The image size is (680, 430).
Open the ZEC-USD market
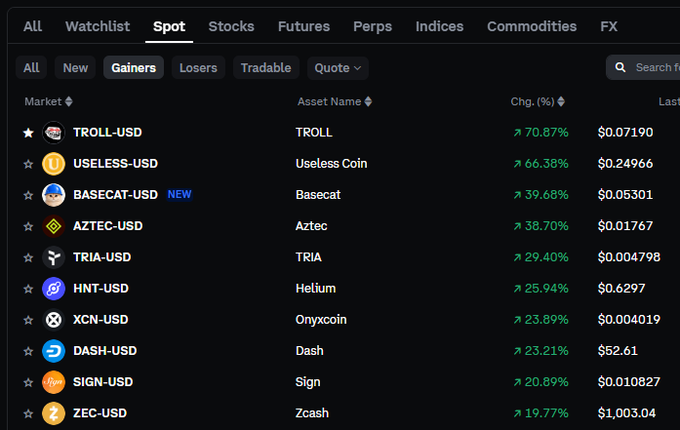[x=100, y=414]
